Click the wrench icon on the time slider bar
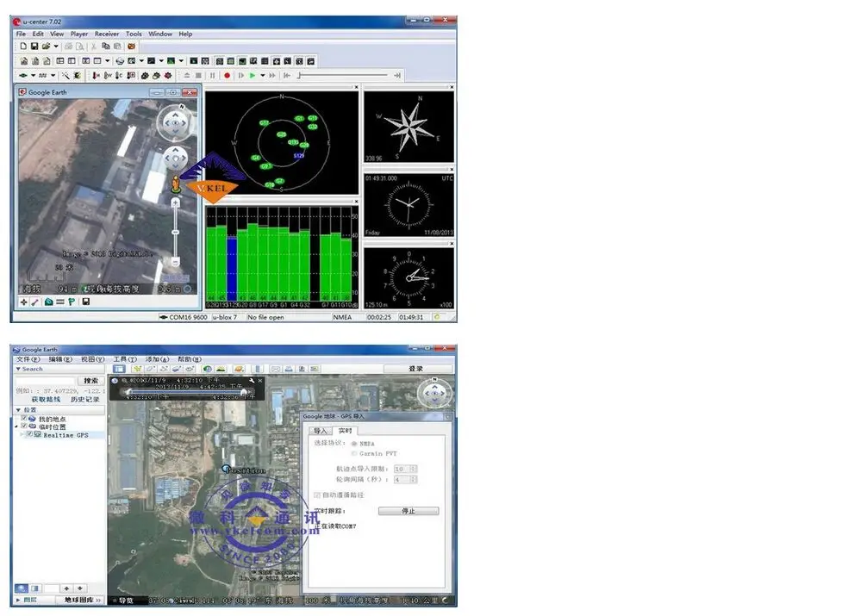This screenshot has width=842, height=616. (x=252, y=381)
